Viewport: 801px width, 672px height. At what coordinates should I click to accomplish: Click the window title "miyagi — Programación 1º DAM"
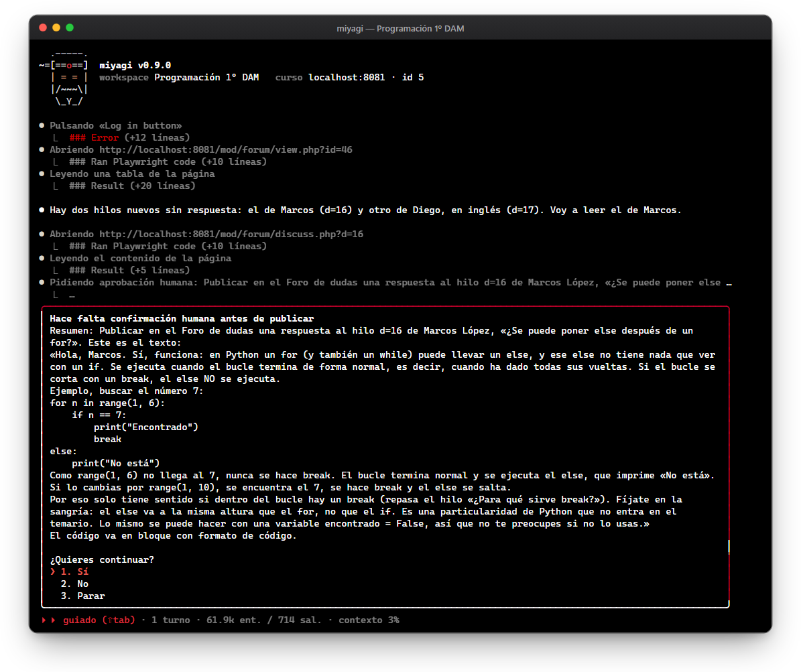click(401, 29)
